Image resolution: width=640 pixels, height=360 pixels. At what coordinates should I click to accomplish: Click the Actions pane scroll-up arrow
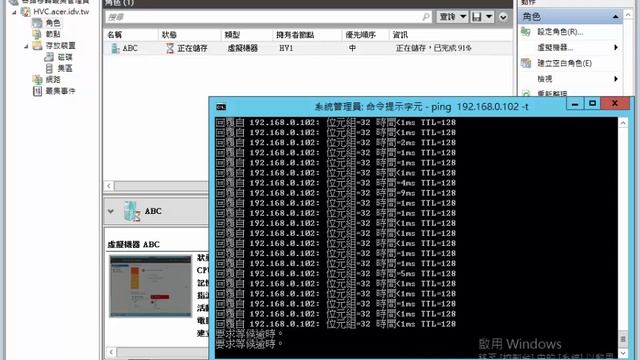click(x=628, y=15)
